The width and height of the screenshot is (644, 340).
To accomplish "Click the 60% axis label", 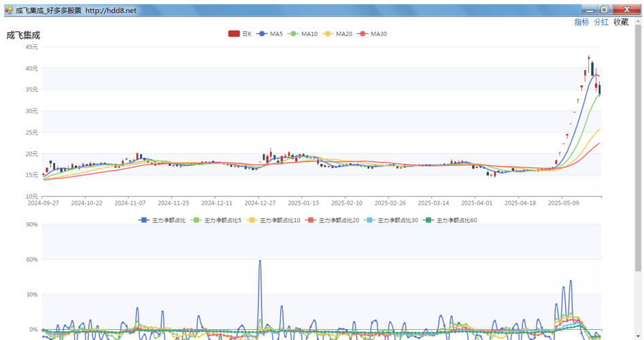I will click(32, 260).
